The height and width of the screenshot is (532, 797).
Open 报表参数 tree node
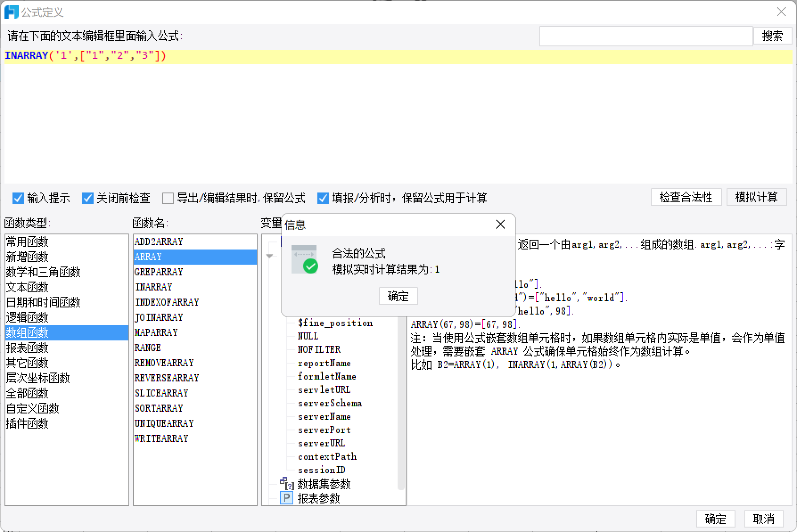coord(319,498)
